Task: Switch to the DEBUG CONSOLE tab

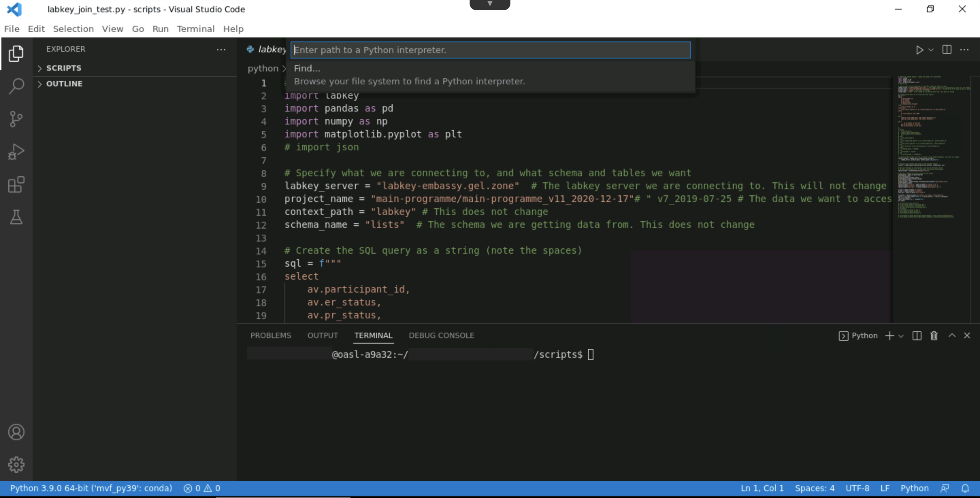Action: (441, 335)
